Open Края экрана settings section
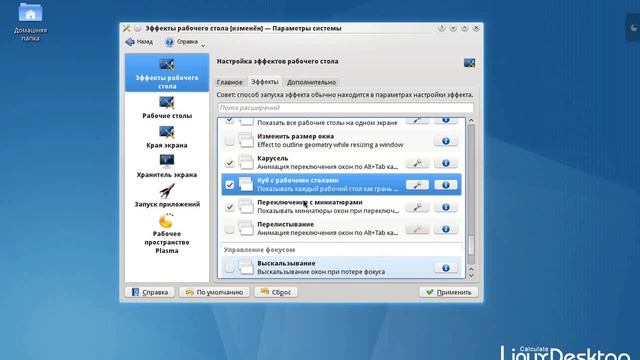The height and width of the screenshot is (360, 640). pos(167,137)
